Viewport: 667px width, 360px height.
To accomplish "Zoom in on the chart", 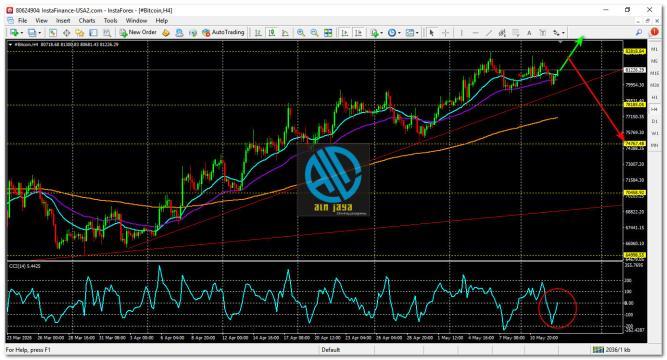I will (301, 32).
